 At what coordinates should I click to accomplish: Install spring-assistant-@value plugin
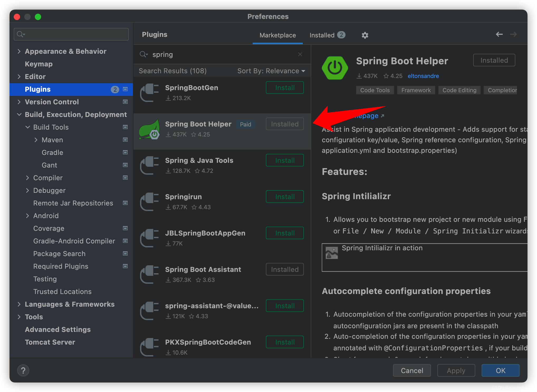[285, 306]
